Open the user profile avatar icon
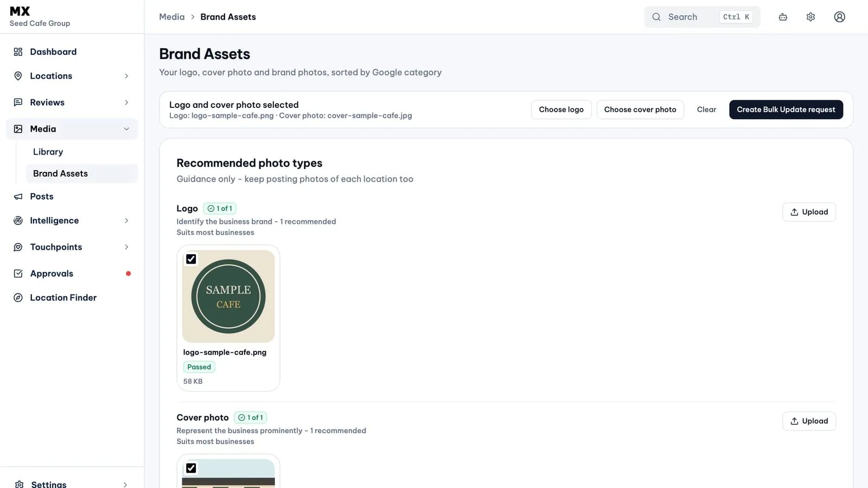This screenshot has height=488, width=868. [839, 17]
